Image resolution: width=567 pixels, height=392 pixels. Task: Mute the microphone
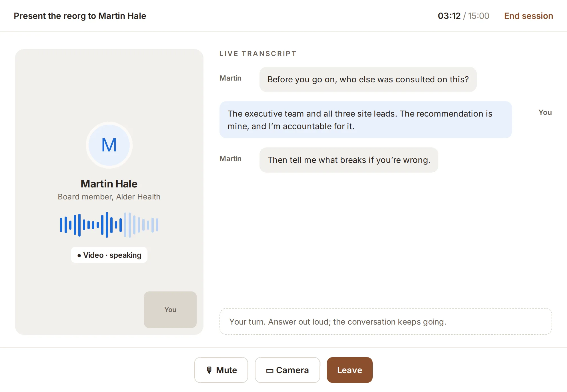pyautogui.click(x=221, y=370)
